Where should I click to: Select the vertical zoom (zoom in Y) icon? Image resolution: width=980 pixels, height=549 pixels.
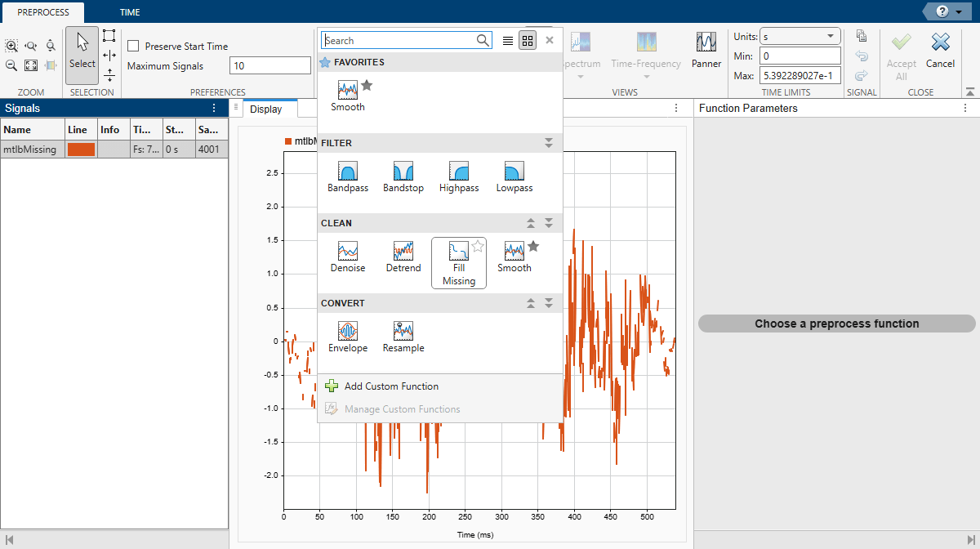[x=51, y=46]
